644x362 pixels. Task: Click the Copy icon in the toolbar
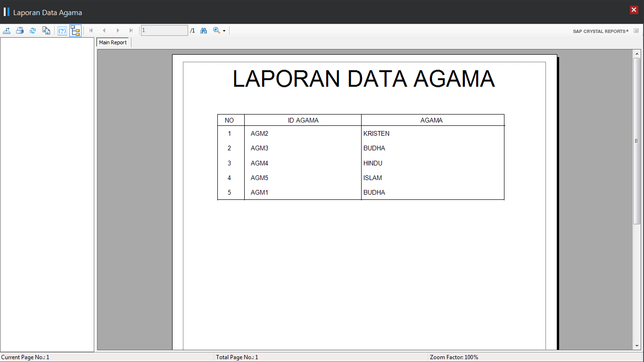click(x=46, y=30)
